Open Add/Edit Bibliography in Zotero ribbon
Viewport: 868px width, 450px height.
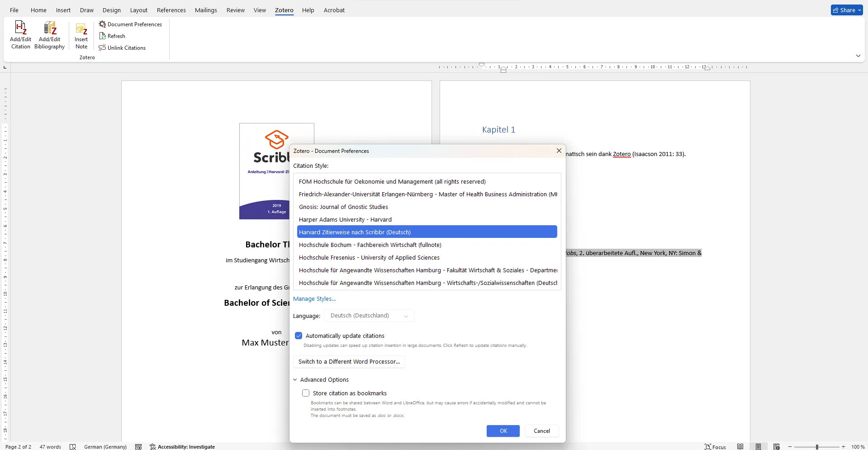(x=49, y=35)
